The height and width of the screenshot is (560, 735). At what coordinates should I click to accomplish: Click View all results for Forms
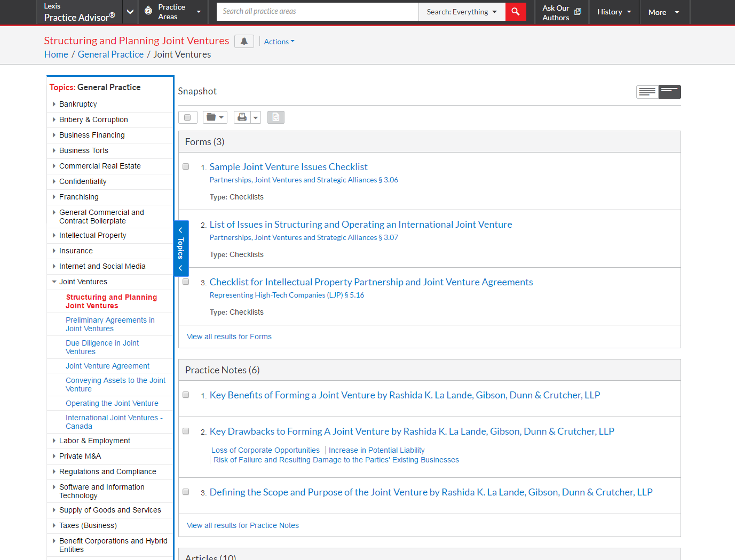point(229,337)
